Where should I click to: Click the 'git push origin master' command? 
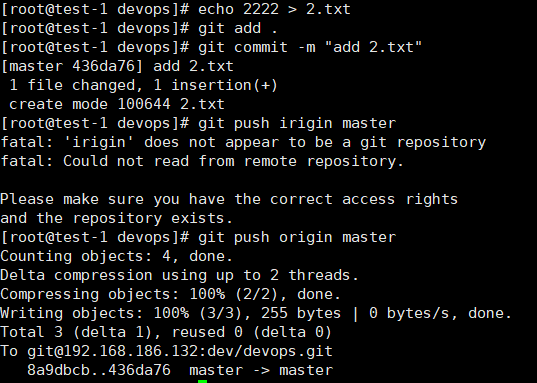[x=297, y=237]
